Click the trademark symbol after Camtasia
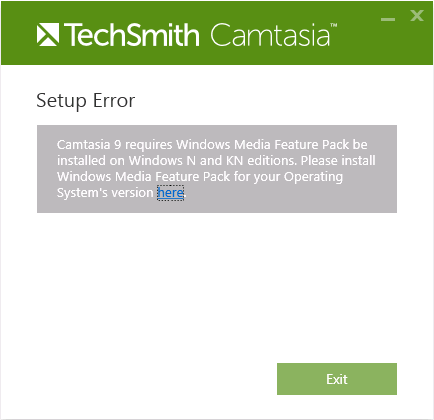This screenshot has height=420, width=434. pyautogui.click(x=334, y=25)
